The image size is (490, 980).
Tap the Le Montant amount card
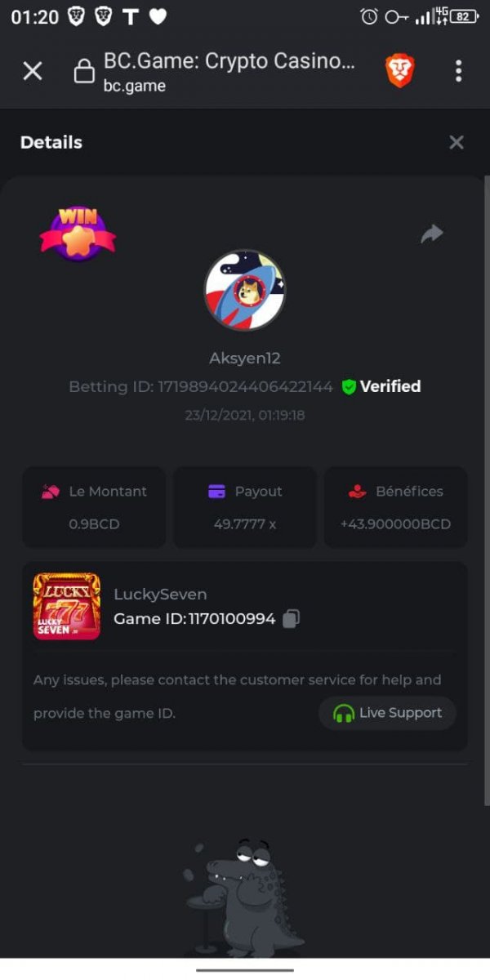(x=94, y=507)
